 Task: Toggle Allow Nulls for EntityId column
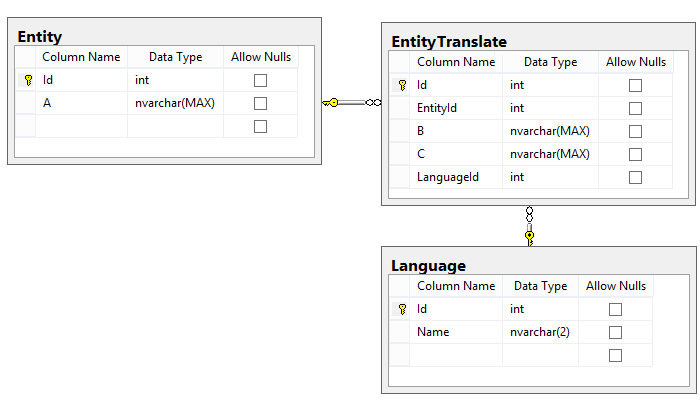pyautogui.click(x=635, y=108)
